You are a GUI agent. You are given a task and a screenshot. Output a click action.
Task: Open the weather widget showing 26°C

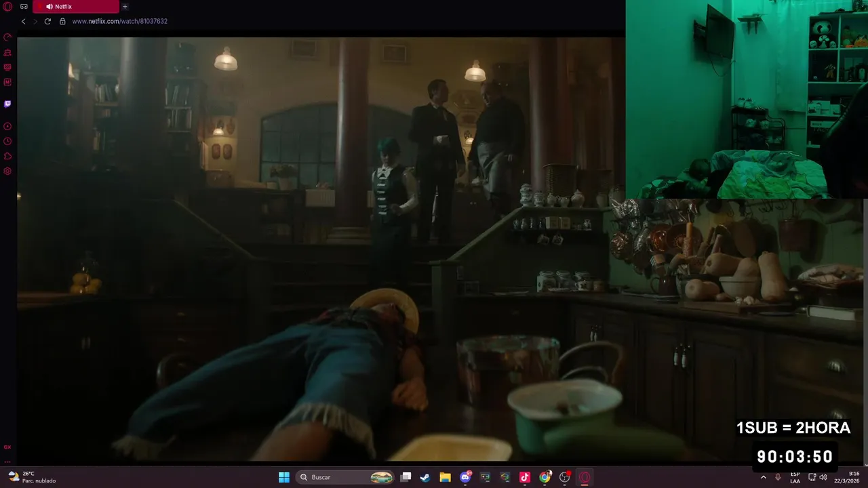31,477
